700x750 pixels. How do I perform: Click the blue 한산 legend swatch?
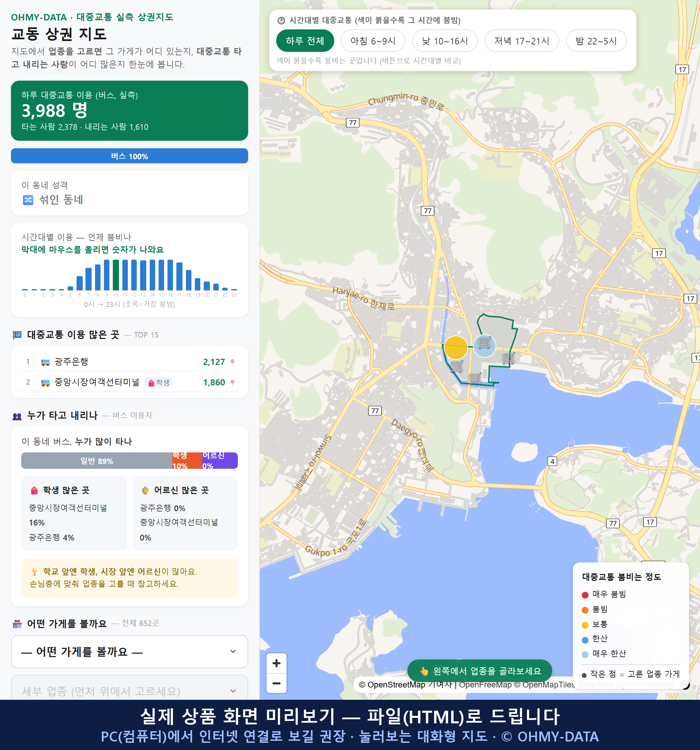click(x=585, y=640)
